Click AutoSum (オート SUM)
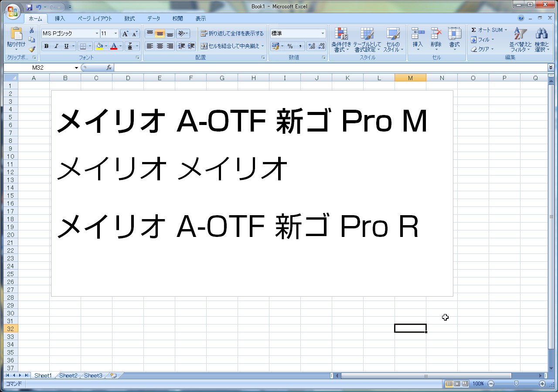 tap(489, 30)
